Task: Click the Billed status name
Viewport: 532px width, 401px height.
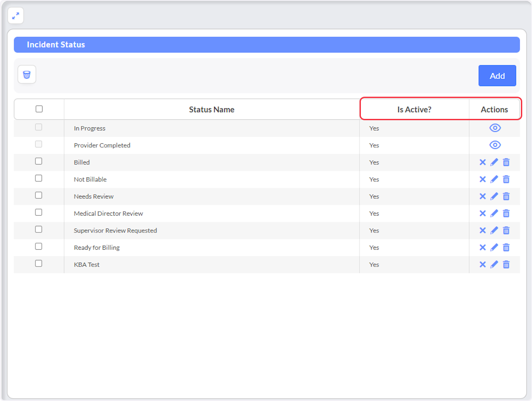Action: coord(82,162)
